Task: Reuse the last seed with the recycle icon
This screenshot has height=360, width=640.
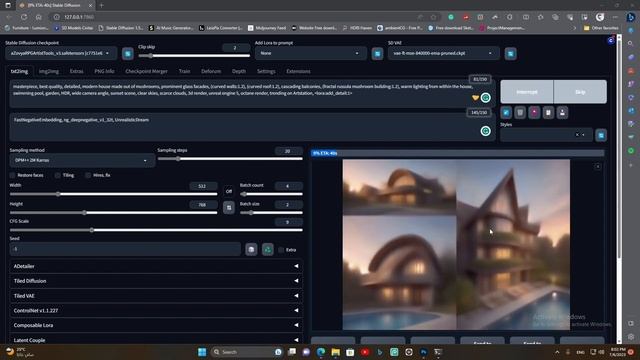Action: [x=268, y=249]
